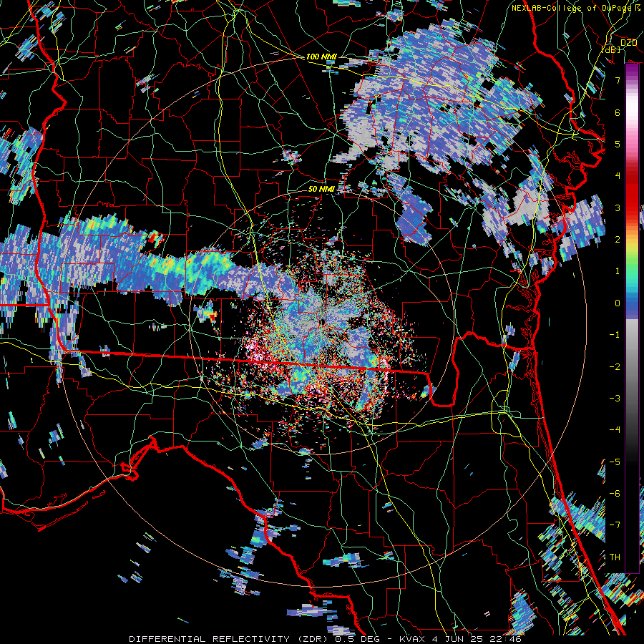
Task: Click the '50 NMI' range ring label
Action: click(321, 189)
